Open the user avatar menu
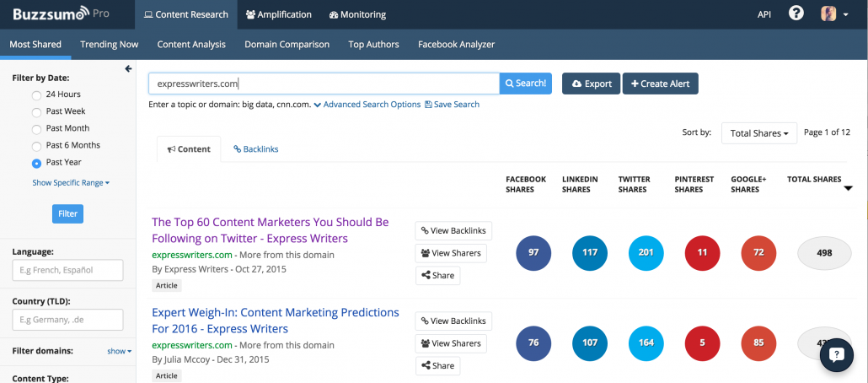Image resolution: width=868 pixels, height=383 pixels. (834, 13)
